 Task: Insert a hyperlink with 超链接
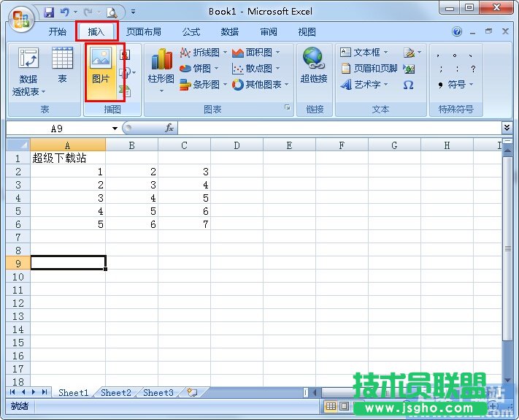pyautogui.click(x=314, y=66)
